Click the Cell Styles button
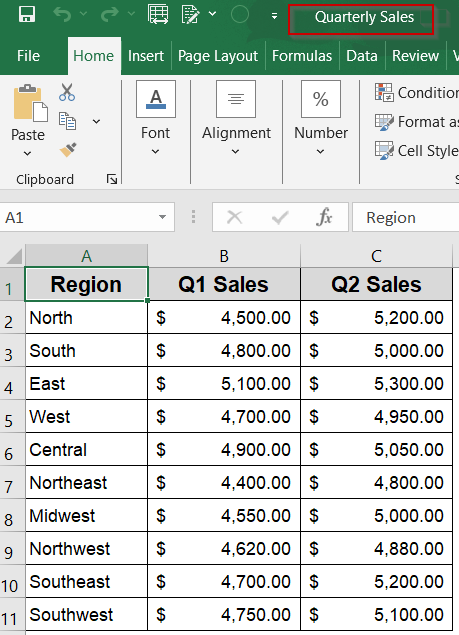 click(x=416, y=151)
